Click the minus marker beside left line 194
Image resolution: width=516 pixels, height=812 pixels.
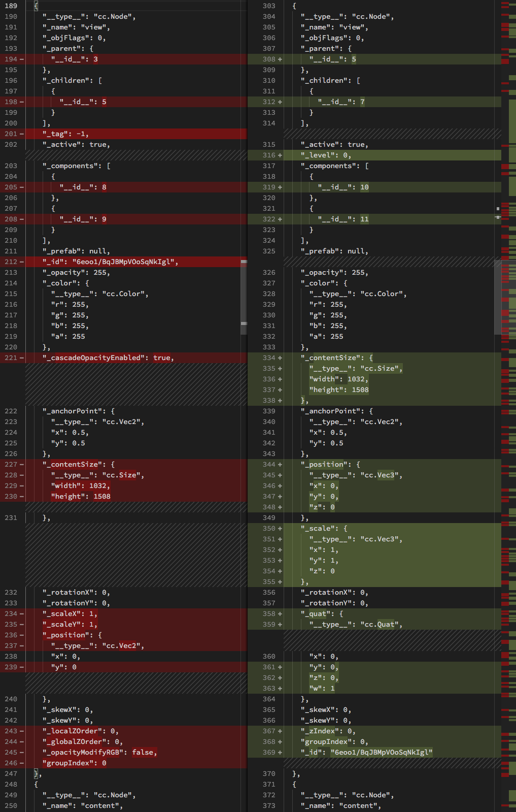tap(22, 59)
